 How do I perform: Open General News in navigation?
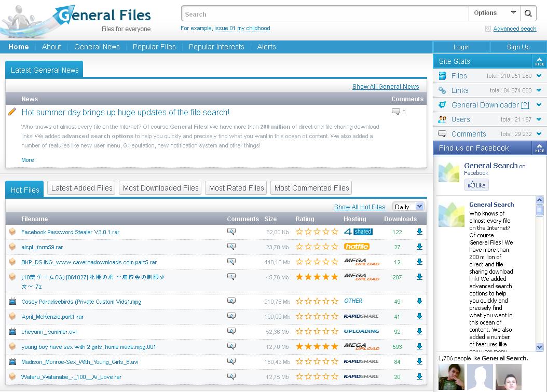click(97, 47)
